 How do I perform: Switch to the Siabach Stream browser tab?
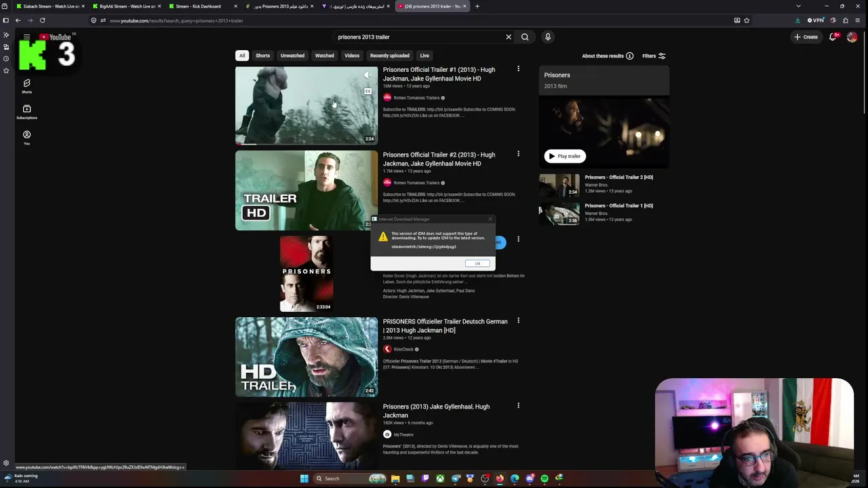click(49, 6)
